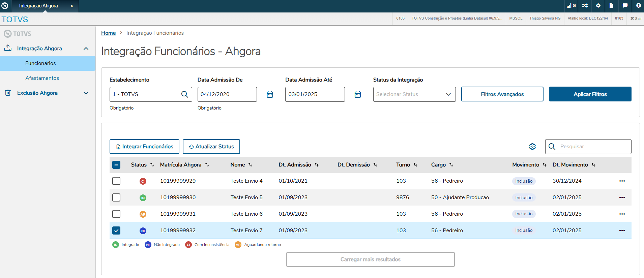Sort by Dt. Movimento column

(x=593, y=165)
